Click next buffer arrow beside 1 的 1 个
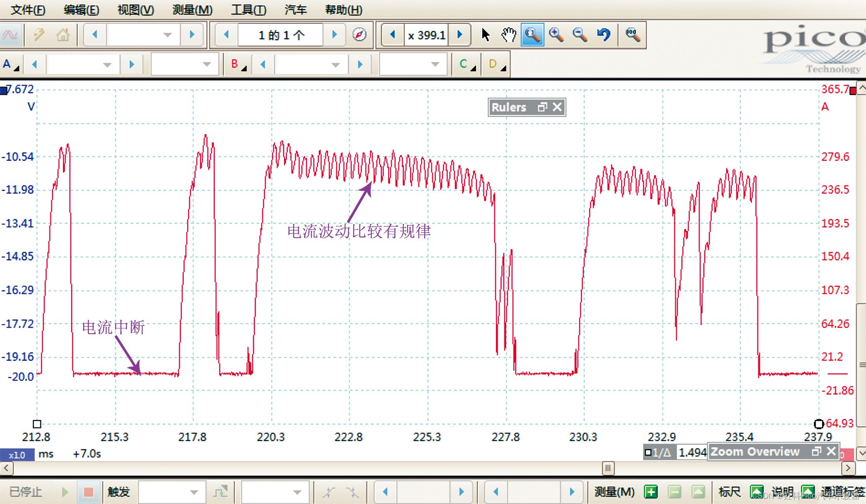The height and width of the screenshot is (504, 866). tap(334, 35)
